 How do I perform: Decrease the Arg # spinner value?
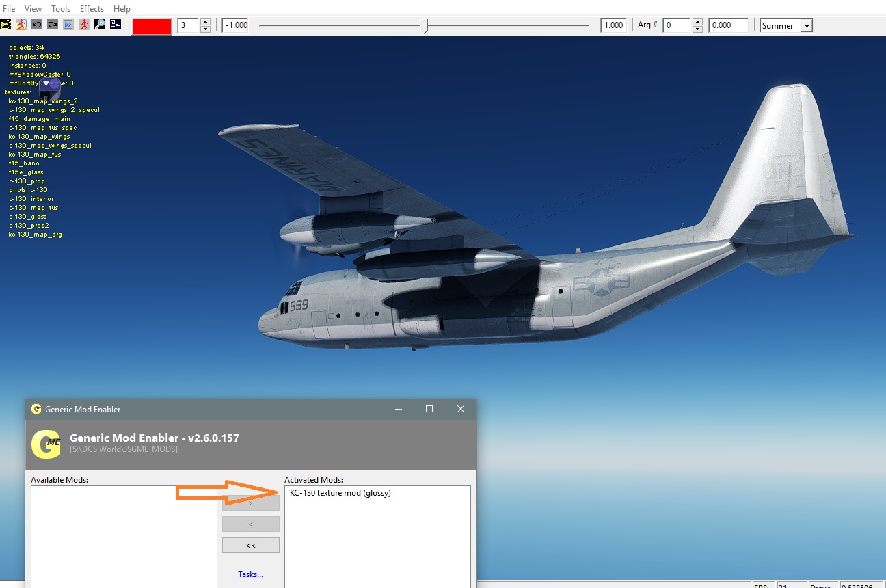697,29
